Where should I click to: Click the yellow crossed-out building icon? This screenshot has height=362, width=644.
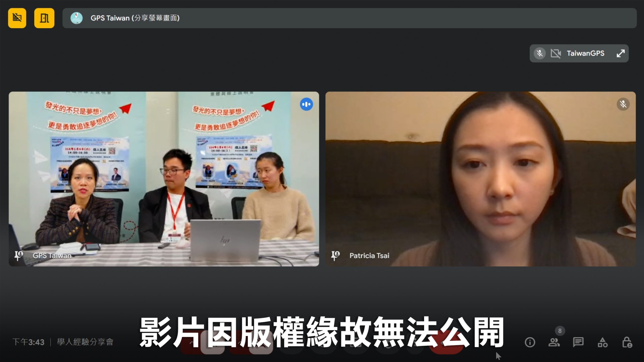tap(17, 18)
